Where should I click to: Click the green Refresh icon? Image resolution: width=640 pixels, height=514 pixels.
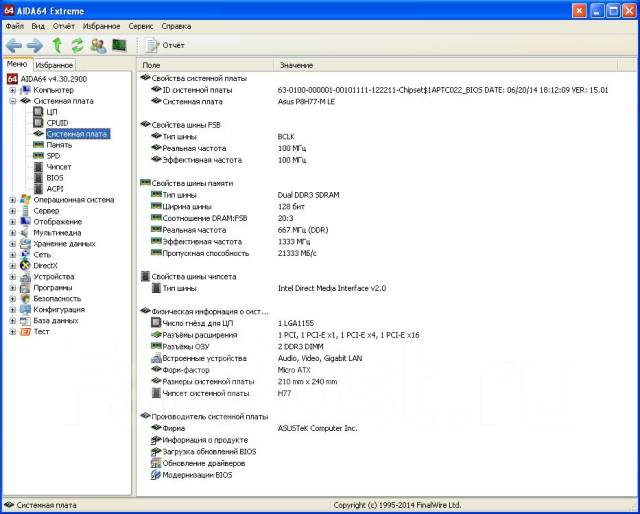77,45
